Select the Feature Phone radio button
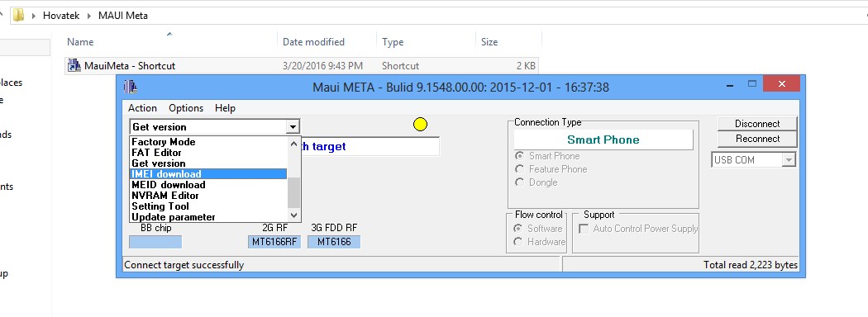Viewport: 868px width, 317px height. click(x=519, y=169)
